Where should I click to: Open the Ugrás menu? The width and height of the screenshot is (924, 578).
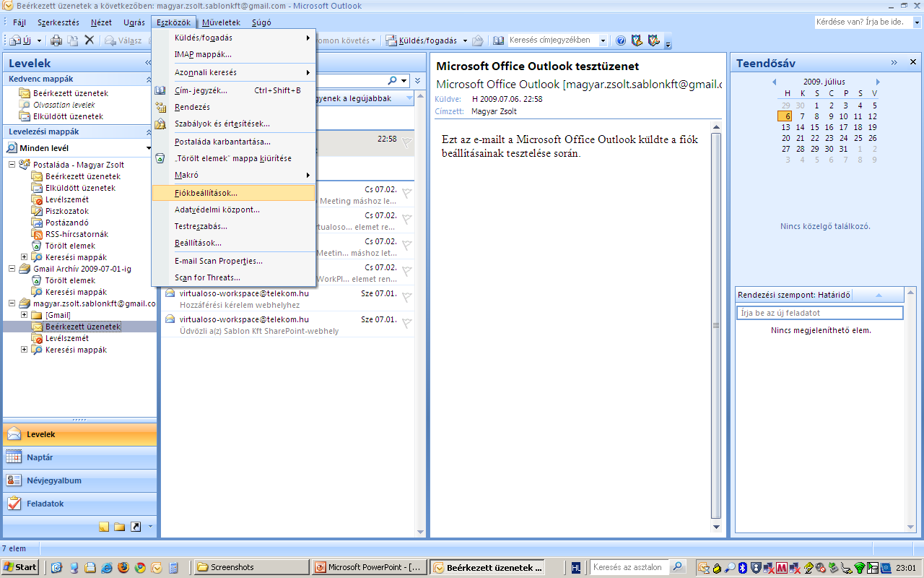click(134, 22)
